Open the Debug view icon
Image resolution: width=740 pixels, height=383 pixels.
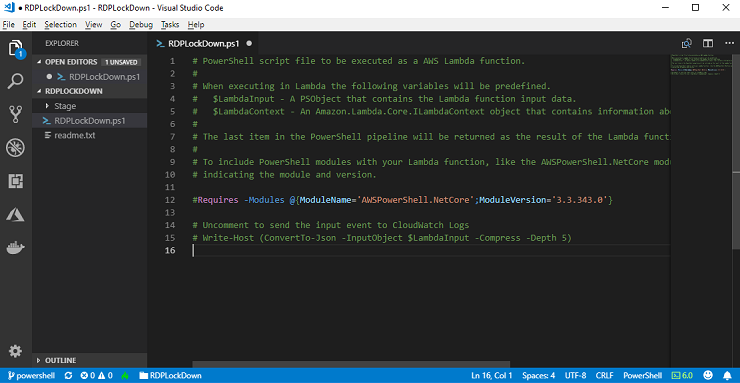16,148
